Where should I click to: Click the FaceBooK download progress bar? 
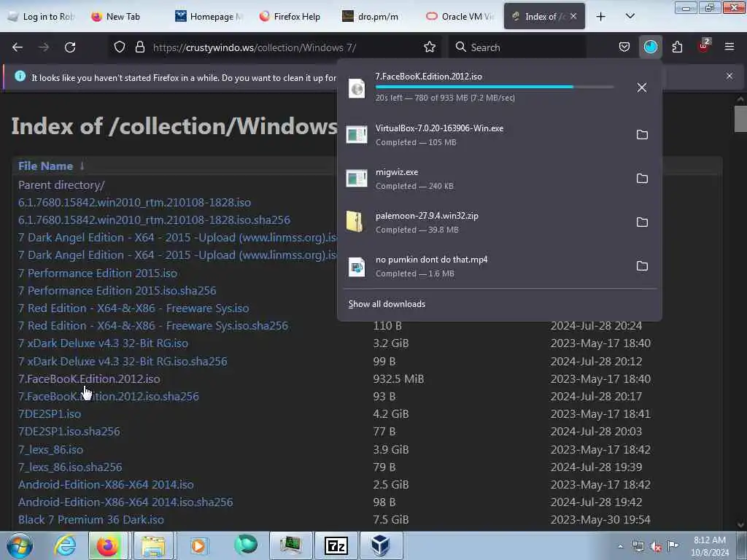494,87
